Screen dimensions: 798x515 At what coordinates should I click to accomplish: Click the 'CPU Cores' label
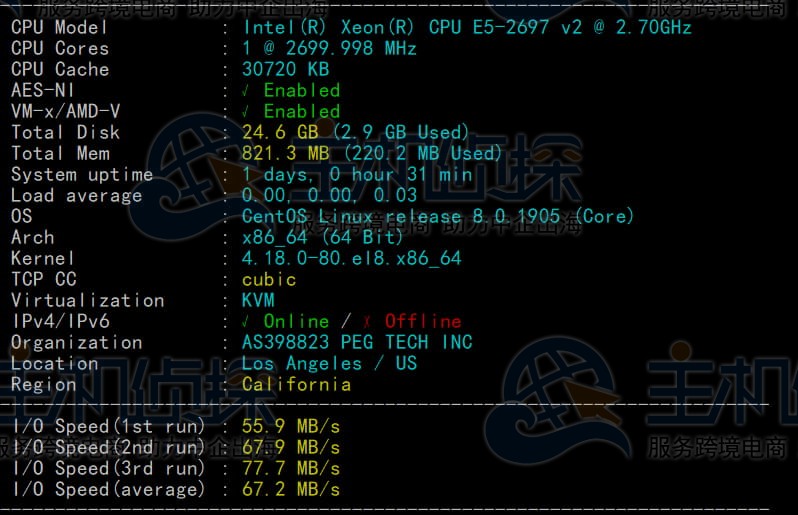(60, 48)
